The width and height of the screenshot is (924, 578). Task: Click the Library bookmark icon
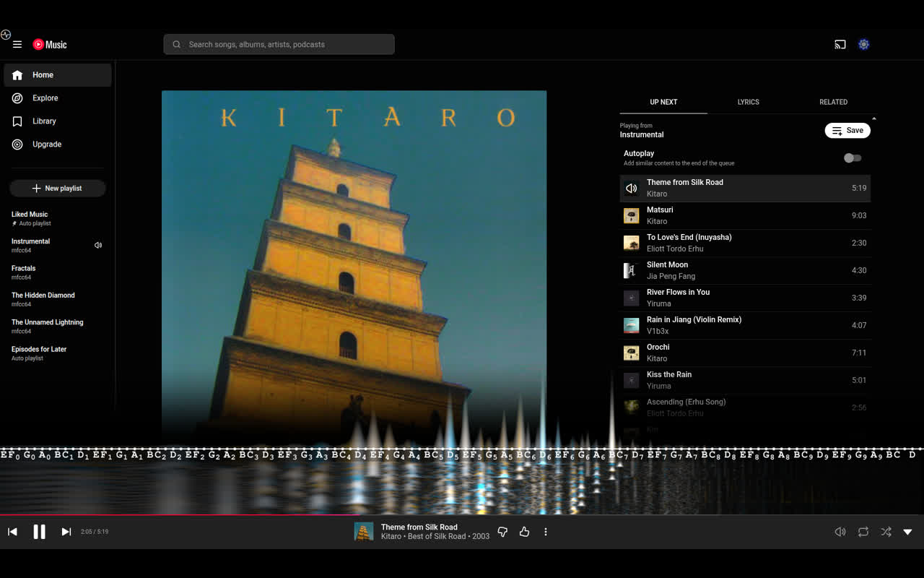click(x=17, y=121)
